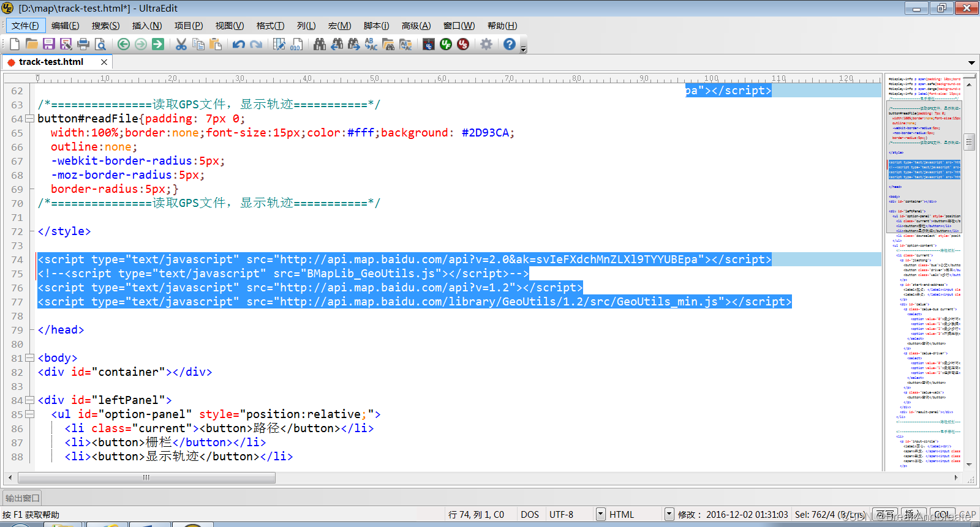Collapse code fold at line 64
Viewport: 980px width, 527px height.
coord(29,119)
